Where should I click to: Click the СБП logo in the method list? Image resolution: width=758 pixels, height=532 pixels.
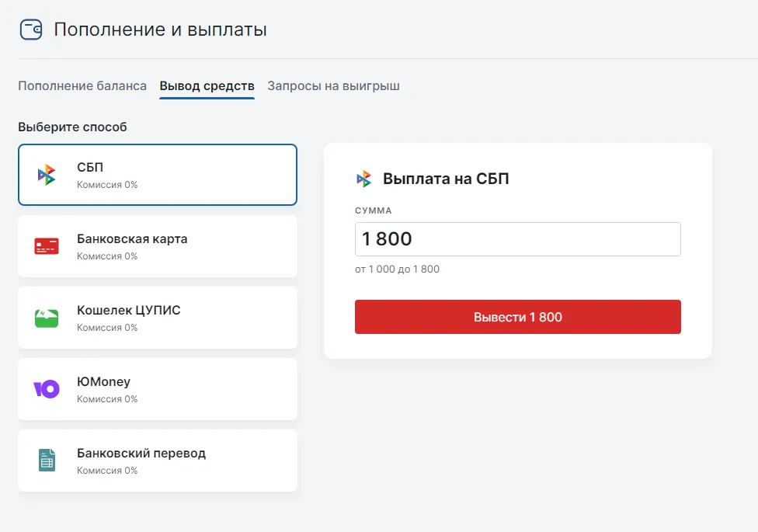47,175
